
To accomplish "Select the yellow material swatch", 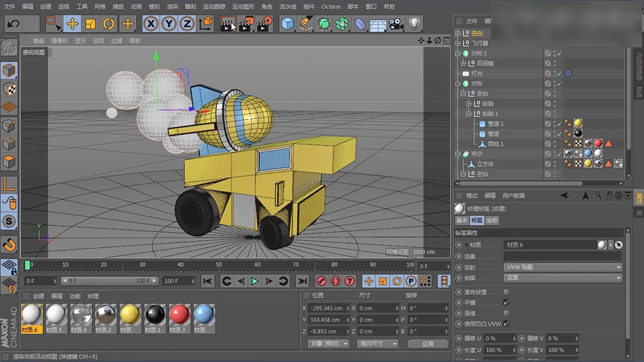I will (x=130, y=315).
